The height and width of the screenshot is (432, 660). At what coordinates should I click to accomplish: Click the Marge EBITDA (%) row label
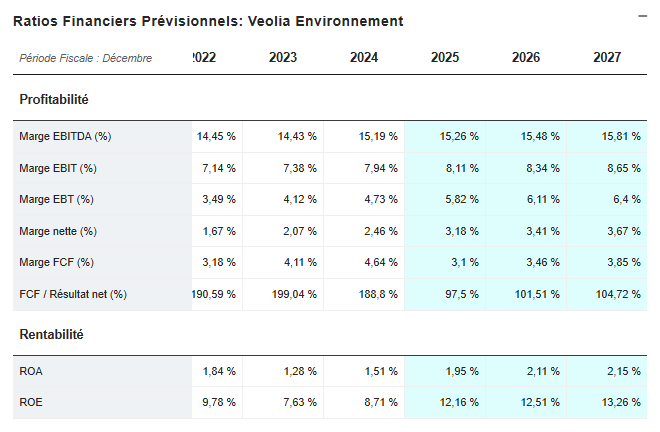tap(65, 136)
